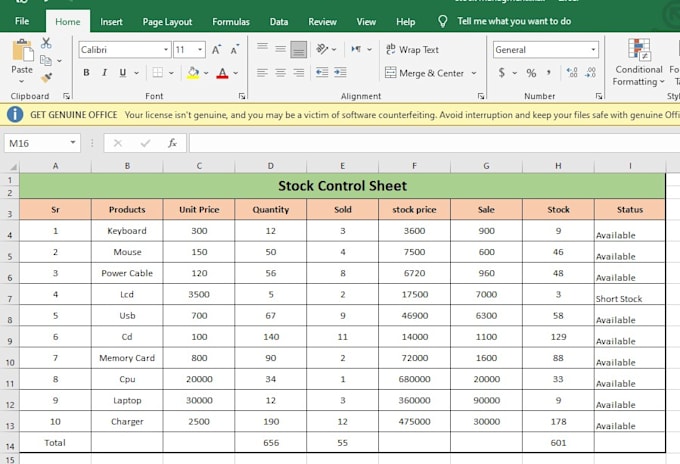Click the Name Box showing M16
The height and width of the screenshot is (464, 680).
(42, 143)
